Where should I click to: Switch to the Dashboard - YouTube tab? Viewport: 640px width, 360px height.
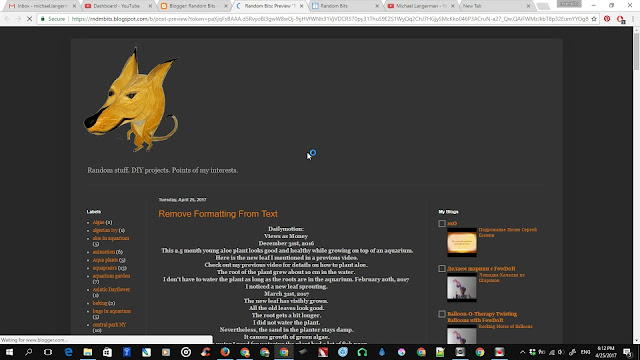(116, 6)
